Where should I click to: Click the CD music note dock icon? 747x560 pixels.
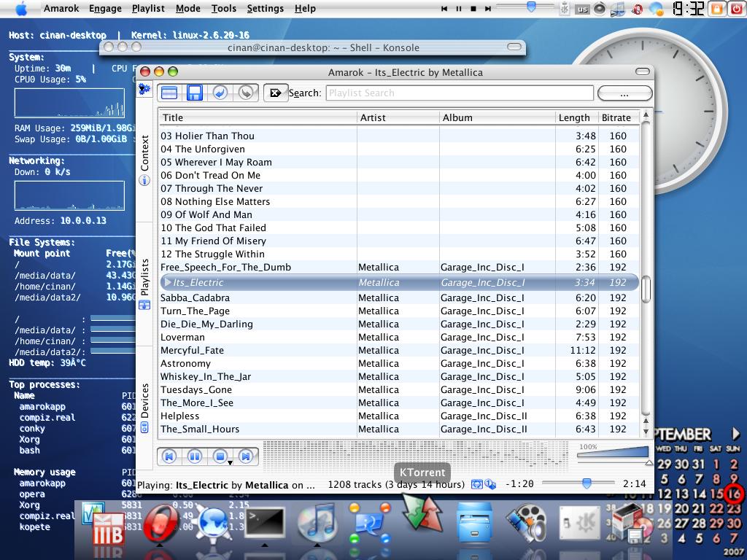[317, 522]
